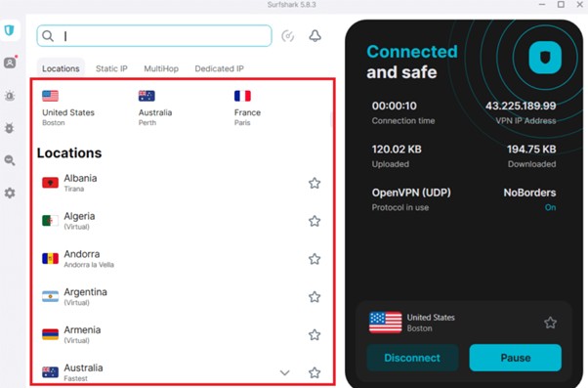Click Algeria flag icon
588x388 pixels.
coord(50,221)
